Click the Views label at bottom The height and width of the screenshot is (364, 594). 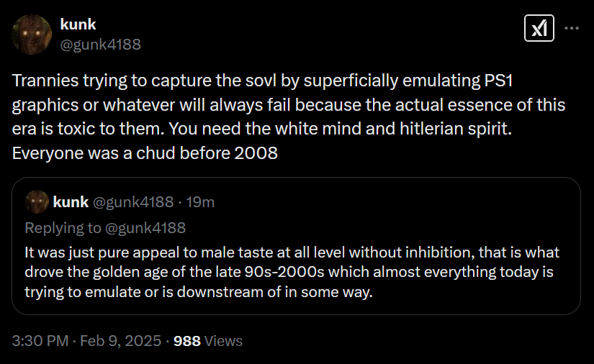pos(223,341)
